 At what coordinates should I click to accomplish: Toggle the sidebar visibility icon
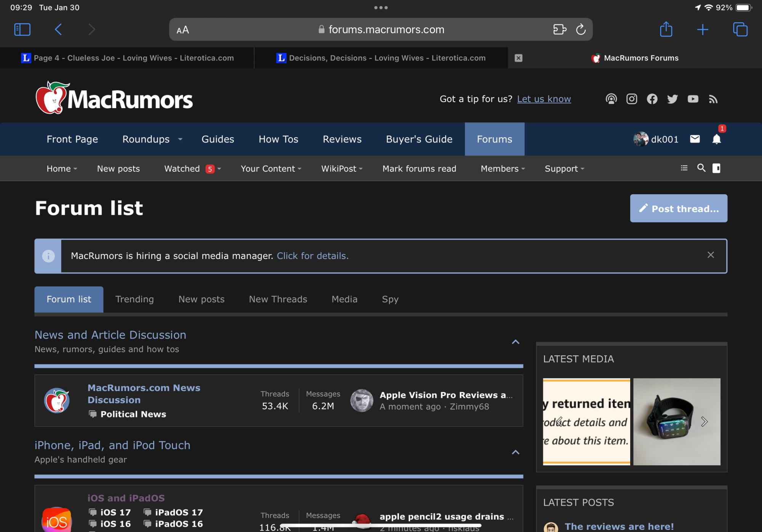click(x=716, y=168)
